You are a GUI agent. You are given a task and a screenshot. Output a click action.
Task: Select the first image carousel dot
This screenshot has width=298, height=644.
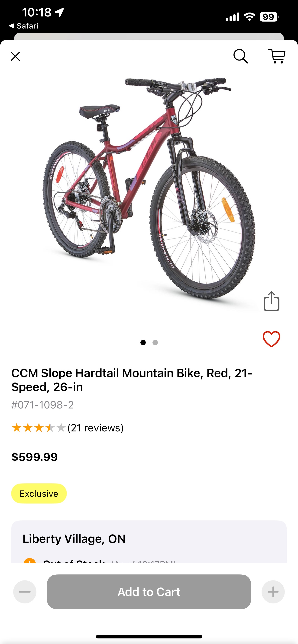pyautogui.click(x=143, y=342)
